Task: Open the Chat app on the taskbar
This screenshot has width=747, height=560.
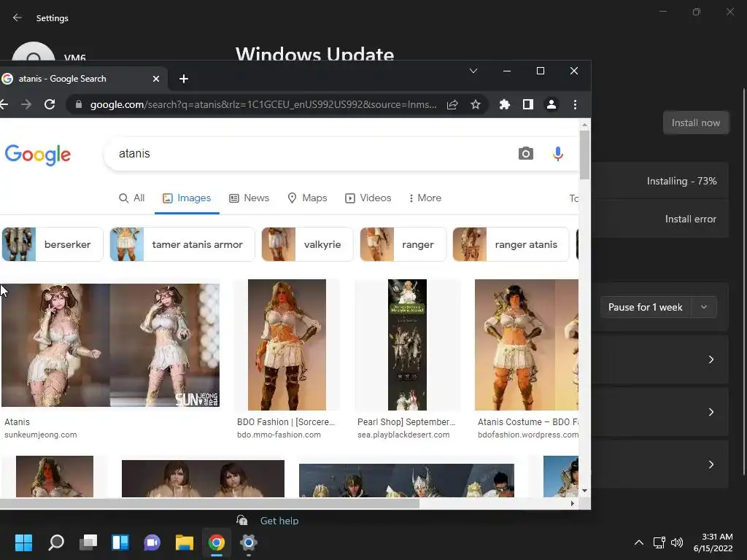Action: click(152, 542)
